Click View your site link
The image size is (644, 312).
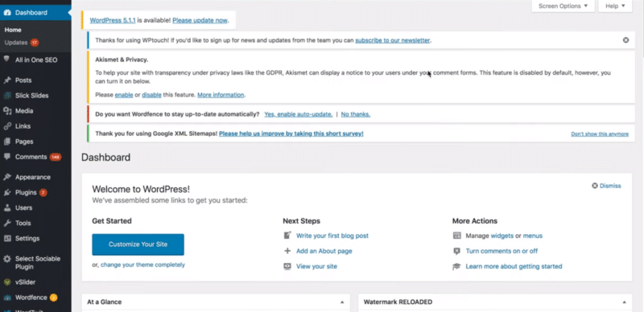316,266
